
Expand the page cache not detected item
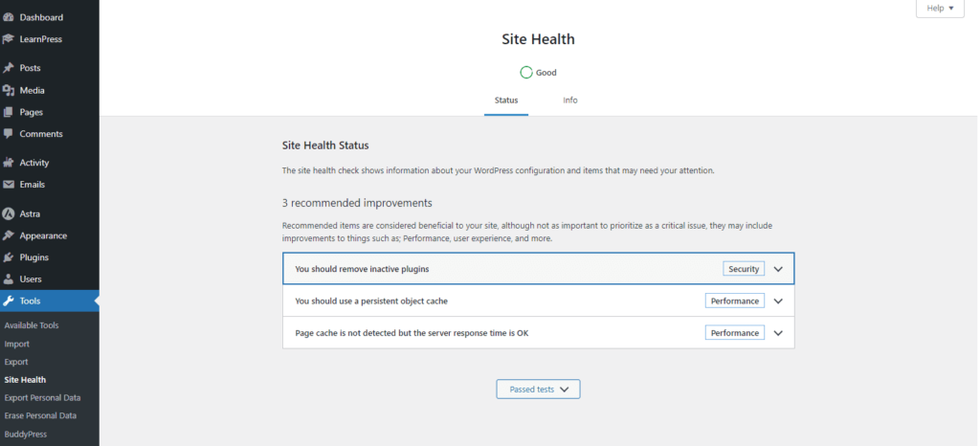778,333
